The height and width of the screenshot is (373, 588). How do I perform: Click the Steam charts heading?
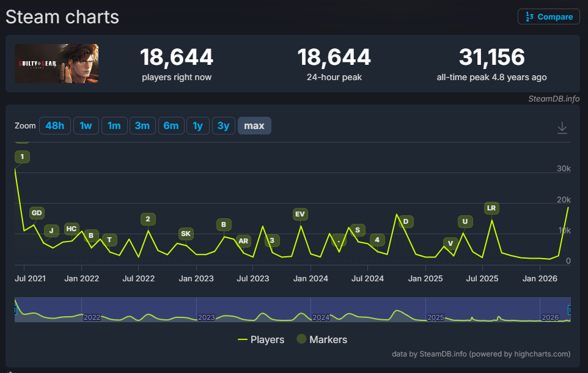pyautogui.click(x=62, y=17)
